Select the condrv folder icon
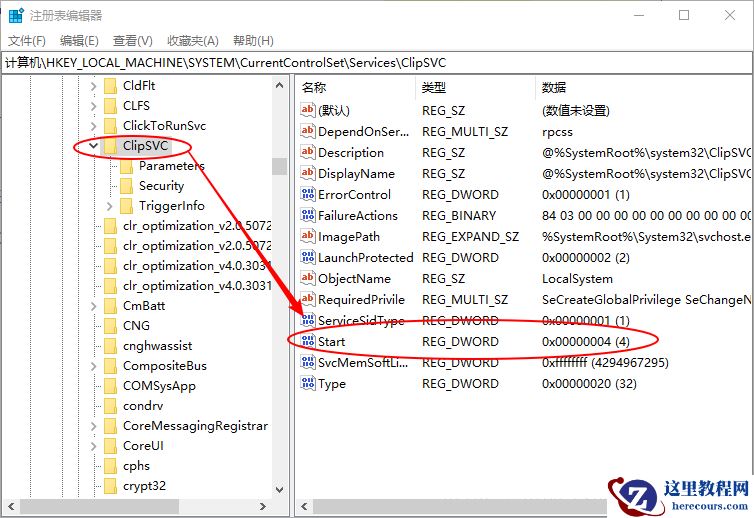 coord(111,406)
